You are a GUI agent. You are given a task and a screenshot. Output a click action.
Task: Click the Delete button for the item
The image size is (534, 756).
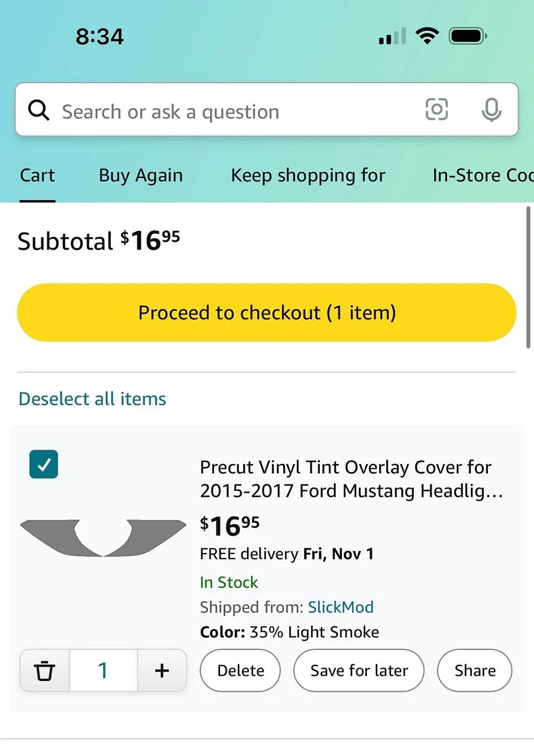pos(240,671)
